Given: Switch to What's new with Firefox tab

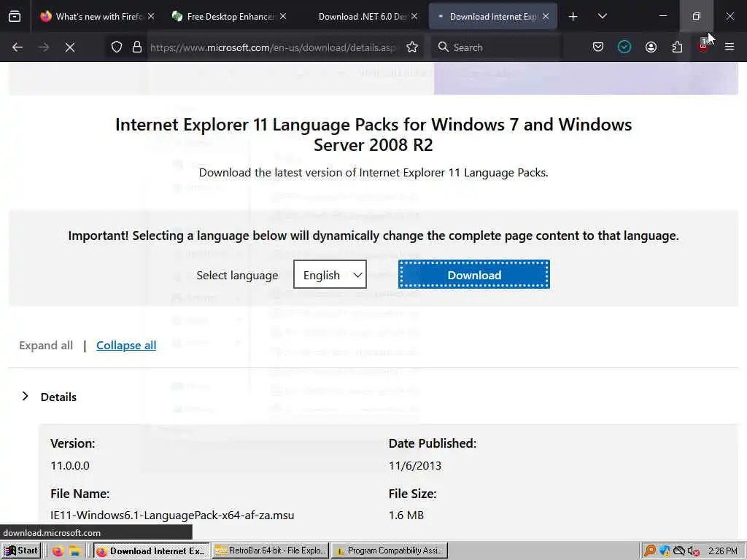Looking at the screenshot, I should tap(98, 17).
